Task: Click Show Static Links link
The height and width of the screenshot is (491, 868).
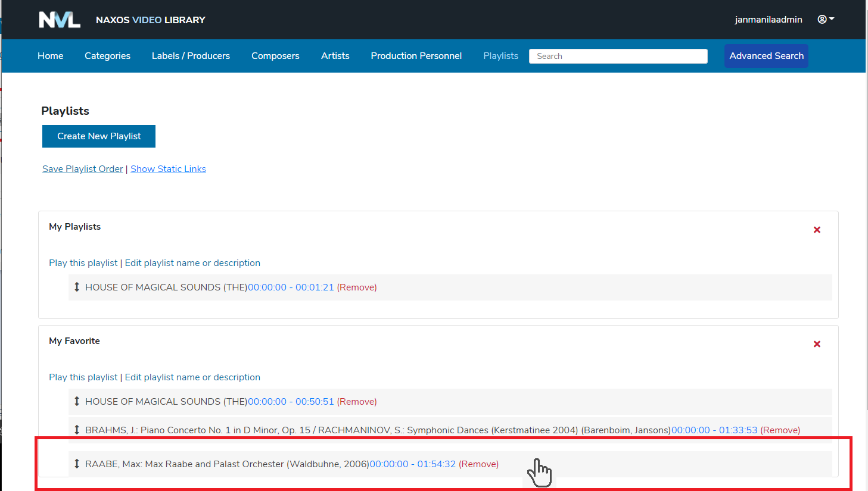Action: (x=168, y=169)
